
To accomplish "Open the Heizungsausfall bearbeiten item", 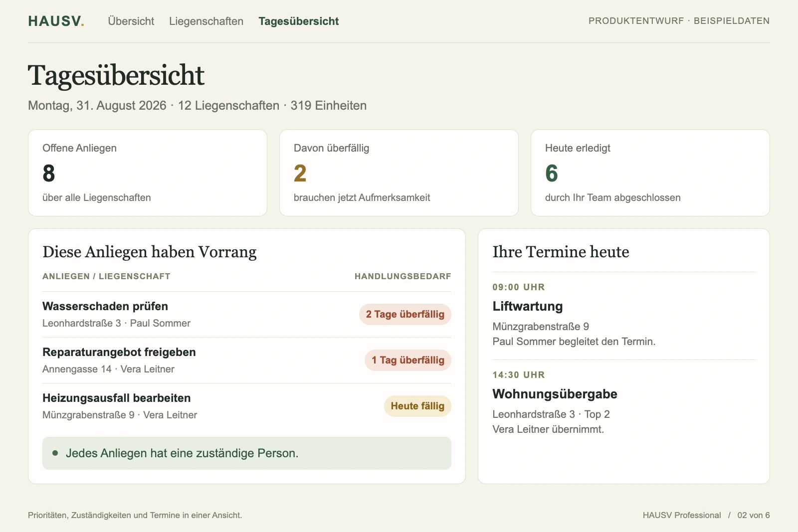I will (247, 406).
